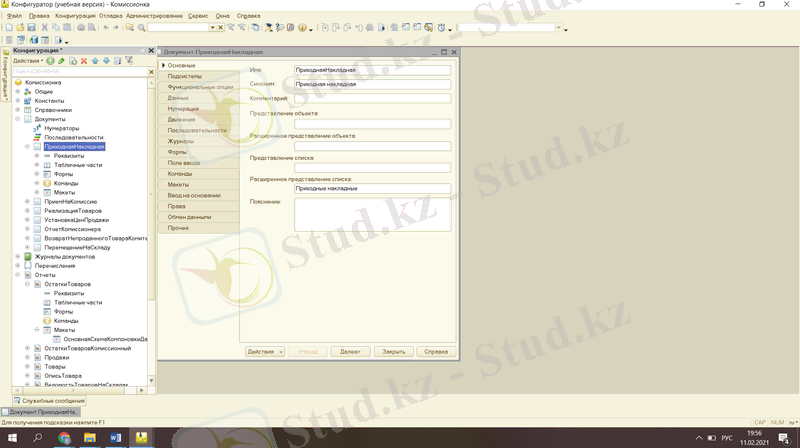Expand the РеализацияТоваров document node
This screenshot has height=448, width=800.
click(x=28, y=211)
